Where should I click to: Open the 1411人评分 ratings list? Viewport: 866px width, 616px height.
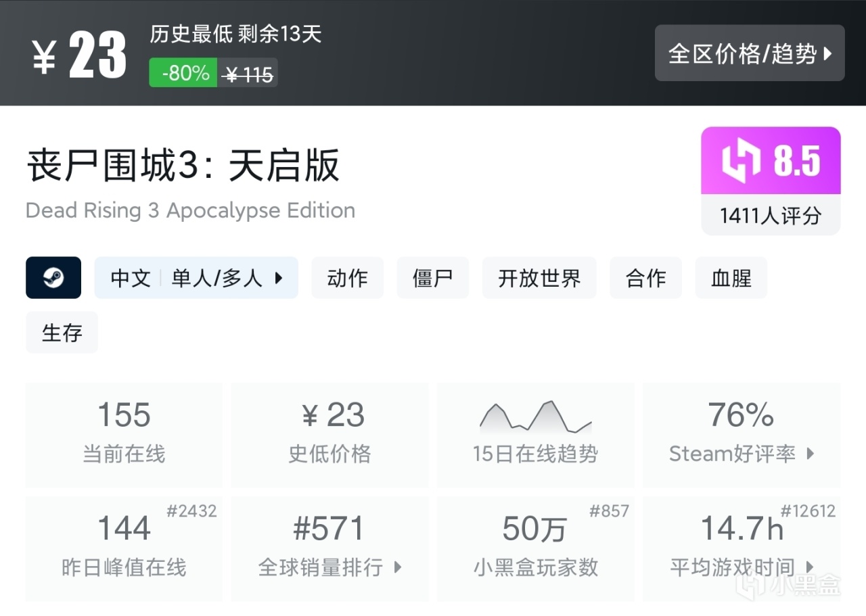[x=771, y=215]
